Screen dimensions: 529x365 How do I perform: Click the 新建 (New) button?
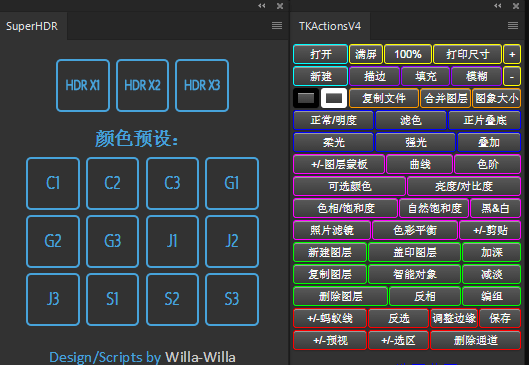(x=321, y=76)
